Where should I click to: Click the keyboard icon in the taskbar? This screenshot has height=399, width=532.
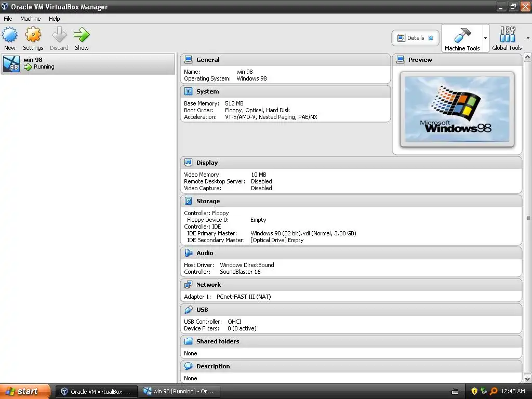point(455,392)
